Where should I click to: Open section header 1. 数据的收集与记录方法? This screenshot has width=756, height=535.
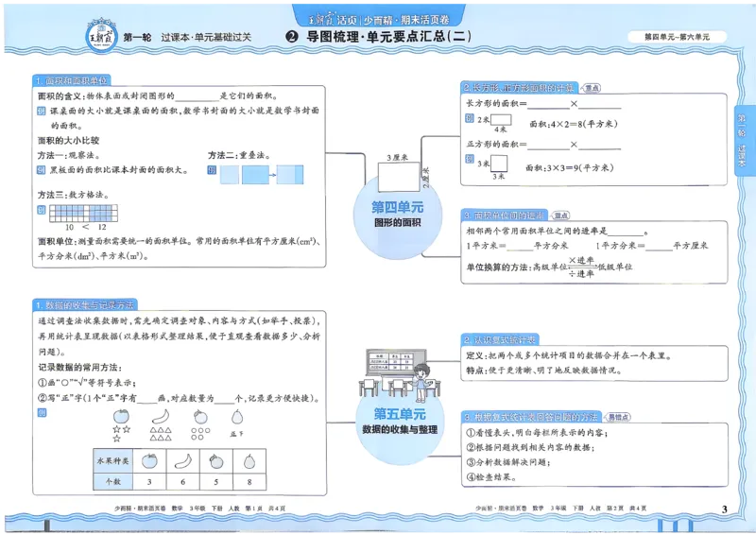(85, 305)
